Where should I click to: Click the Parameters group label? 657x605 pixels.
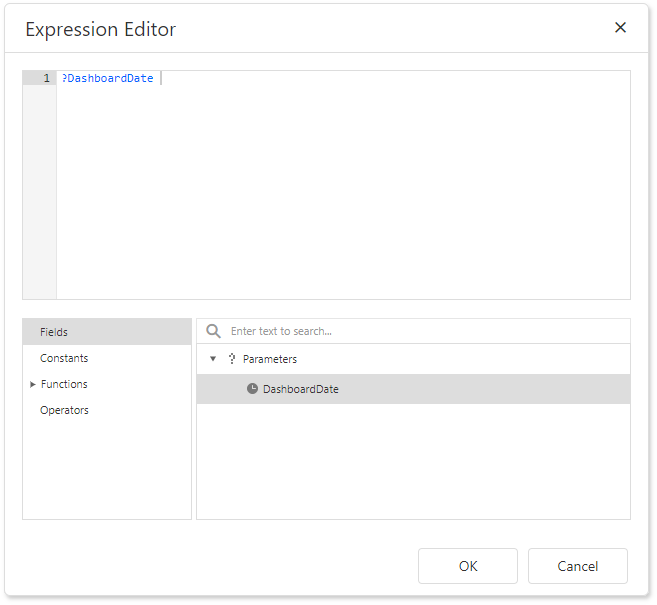269,359
